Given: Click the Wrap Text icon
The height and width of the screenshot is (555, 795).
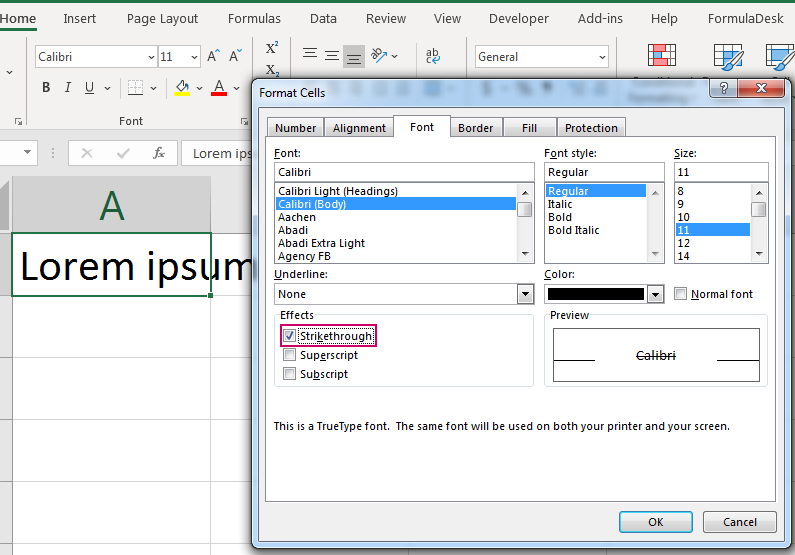Looking at the screenshot, I should (432, 56).
